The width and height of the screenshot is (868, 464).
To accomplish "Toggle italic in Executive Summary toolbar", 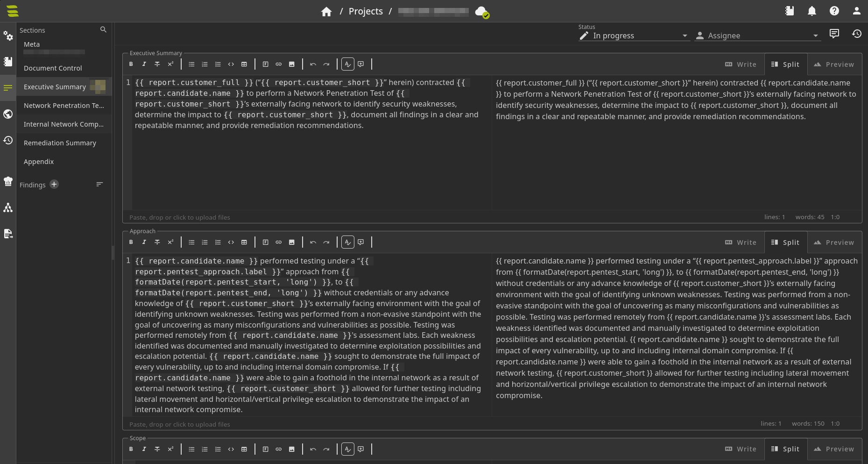I will (144, 64).
